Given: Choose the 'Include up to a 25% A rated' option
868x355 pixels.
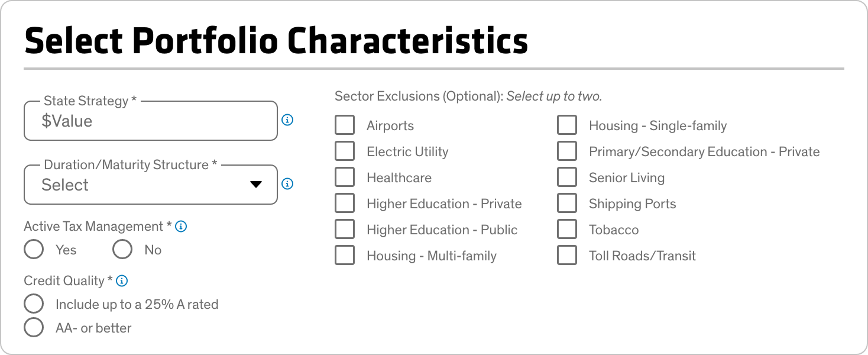Looking at the screenshot, I should click(x=34, y=304).
